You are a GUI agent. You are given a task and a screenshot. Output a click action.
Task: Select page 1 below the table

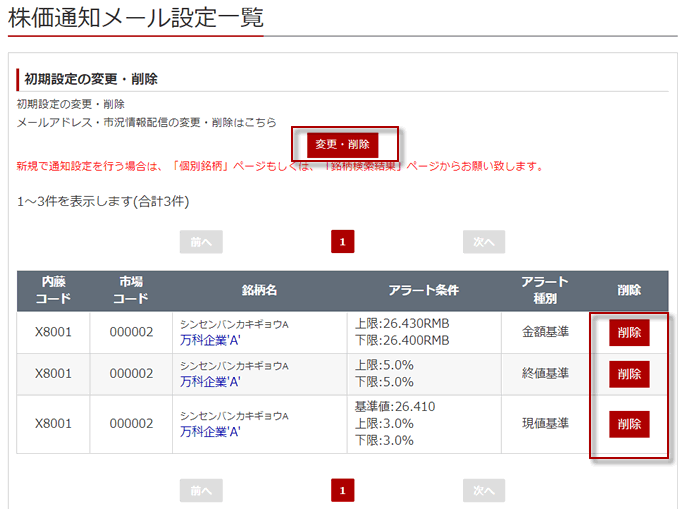click(x=342, y=490)
